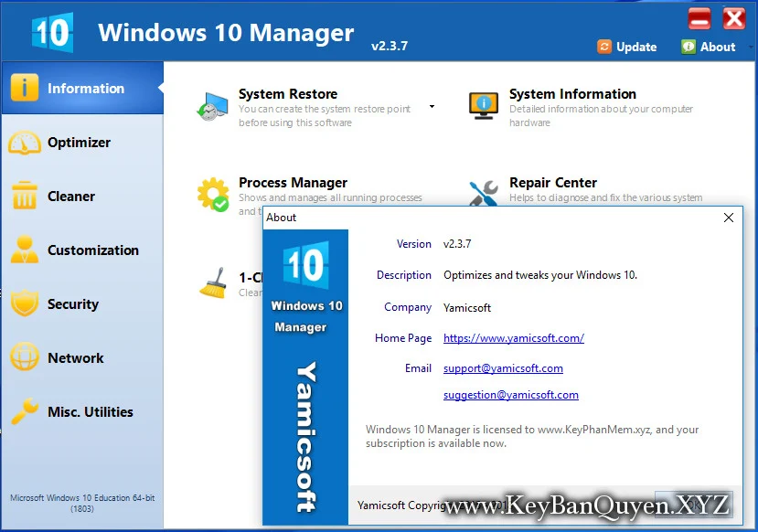Click the Customization person icon

tap(24, 250)
